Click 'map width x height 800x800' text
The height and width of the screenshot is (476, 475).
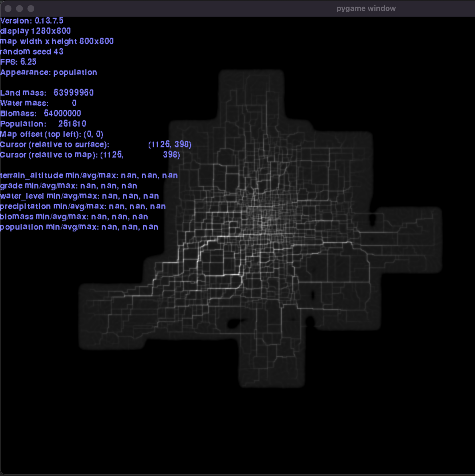(57, 41)
